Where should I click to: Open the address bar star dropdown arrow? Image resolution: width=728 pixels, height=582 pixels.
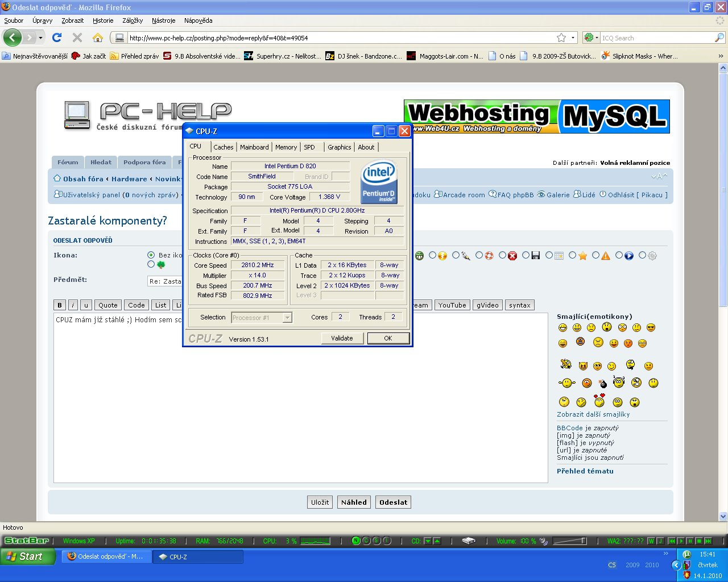pos(573,38)
